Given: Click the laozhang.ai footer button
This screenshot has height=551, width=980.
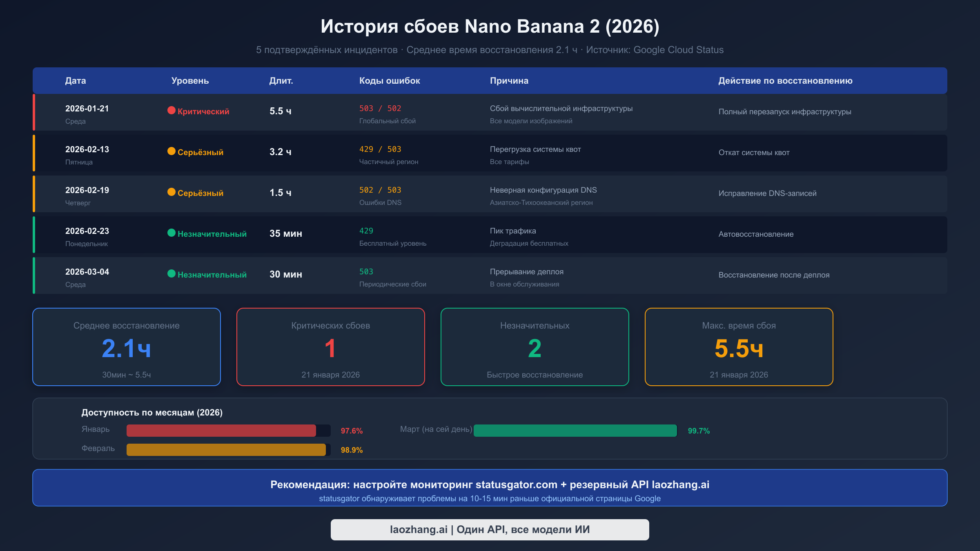Looking at the screenshot, I should click(x=490, y=529).
